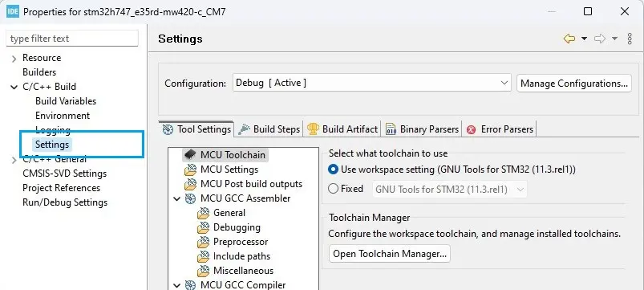Switch to the Build Steps tab
The image size is (644, 290).
269,129
